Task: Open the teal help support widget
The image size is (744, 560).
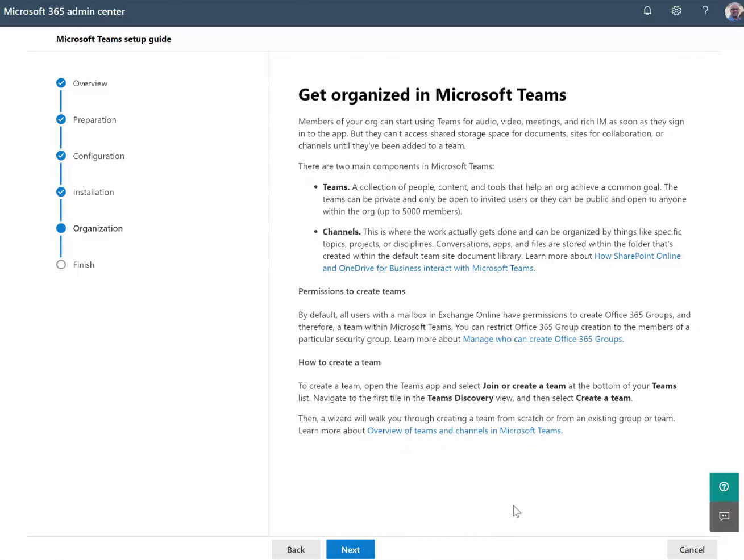Action: point(724,487)
